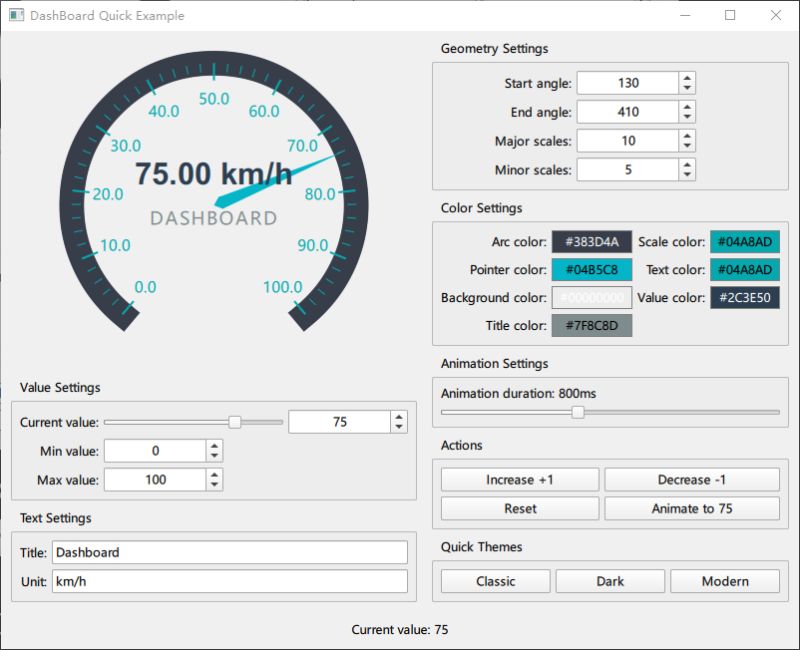This screenshot has height=650, width=800.
Task: Click the Decrease -1 button
Action: [x=692, y=480]
